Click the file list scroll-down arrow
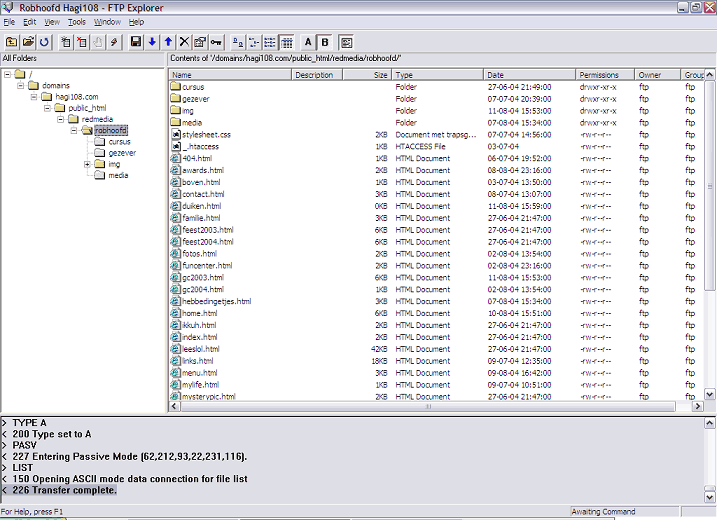Image resolution: width=717 pixels, height=520 pixels. click(x=709, y=394)
